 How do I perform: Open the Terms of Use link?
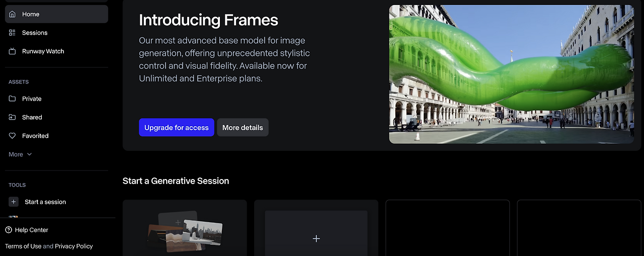[x=23, y=246]
